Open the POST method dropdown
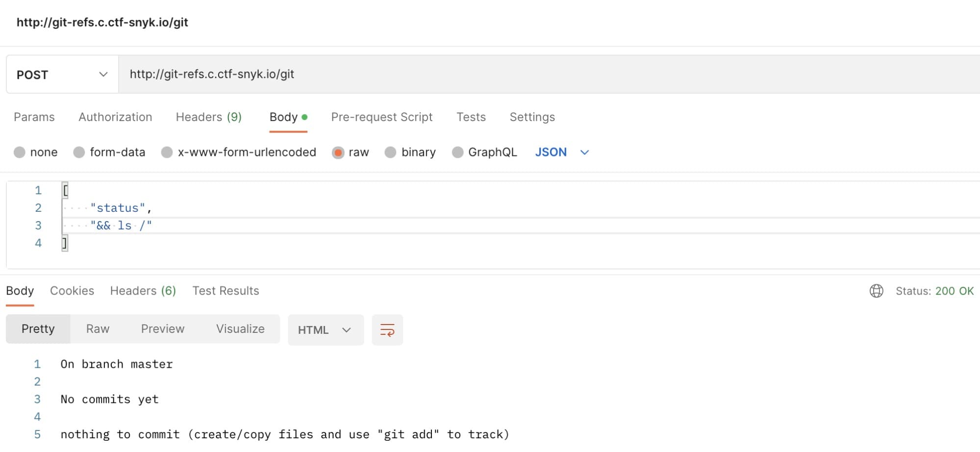 [62, 75]
